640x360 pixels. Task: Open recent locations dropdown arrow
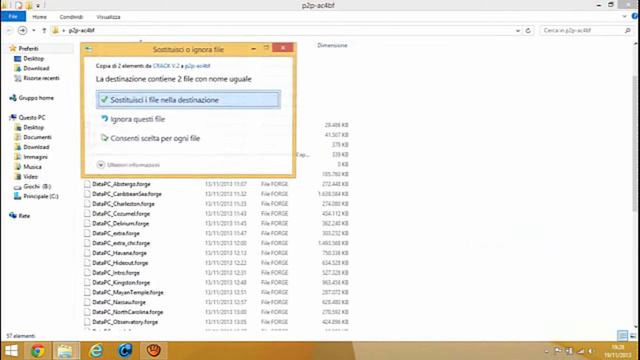[x=33, y=31]
